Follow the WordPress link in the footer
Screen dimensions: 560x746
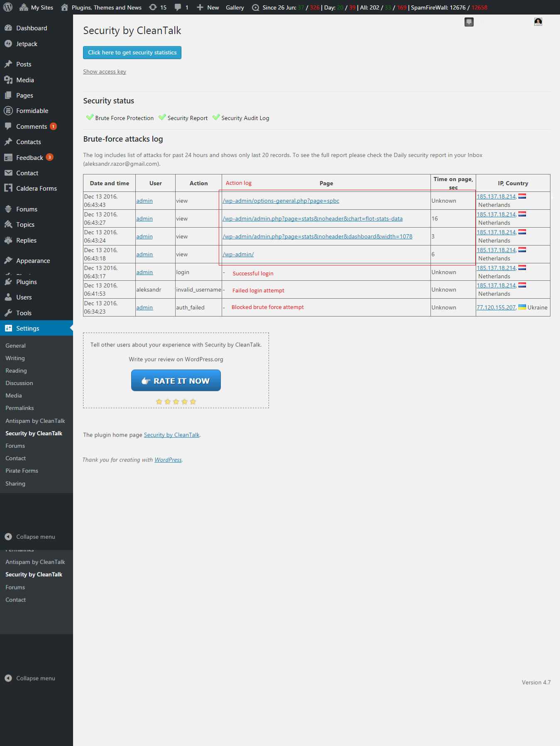(168, 460)
